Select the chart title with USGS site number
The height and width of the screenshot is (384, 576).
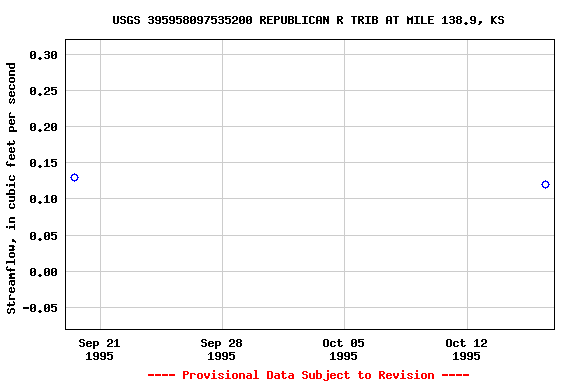308,20
